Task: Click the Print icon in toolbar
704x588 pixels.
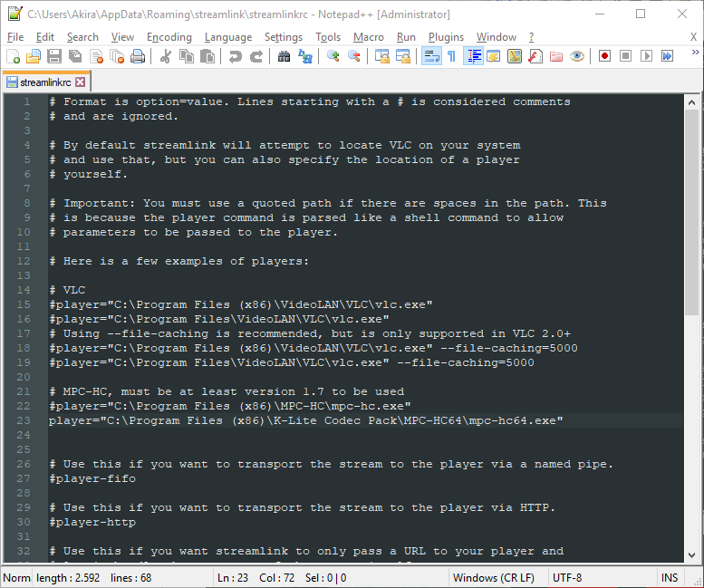Action: tap(138, 56)
